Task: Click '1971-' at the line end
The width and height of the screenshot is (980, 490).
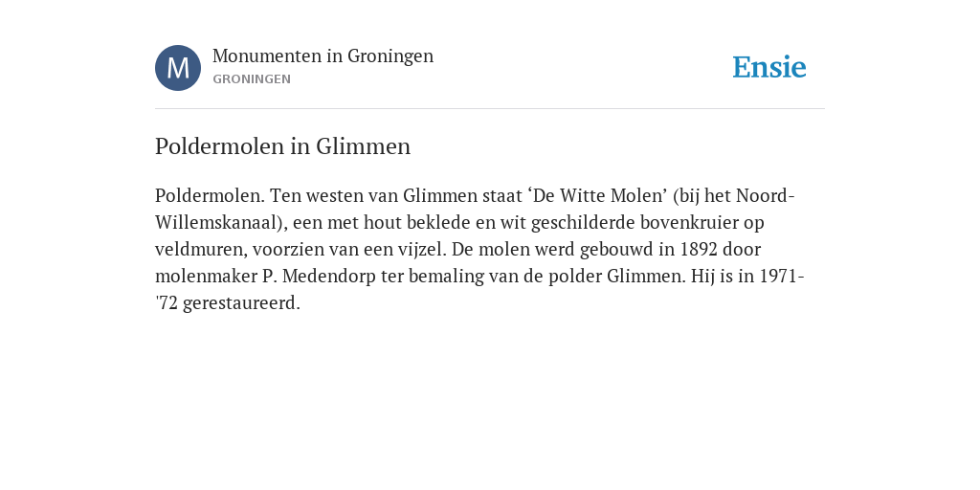Action: click(781, 277)
